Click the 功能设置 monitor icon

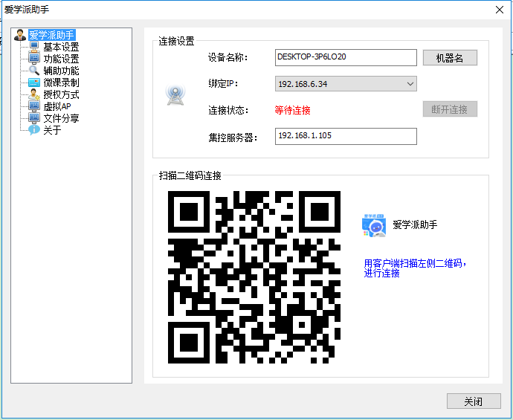[34, 59]
